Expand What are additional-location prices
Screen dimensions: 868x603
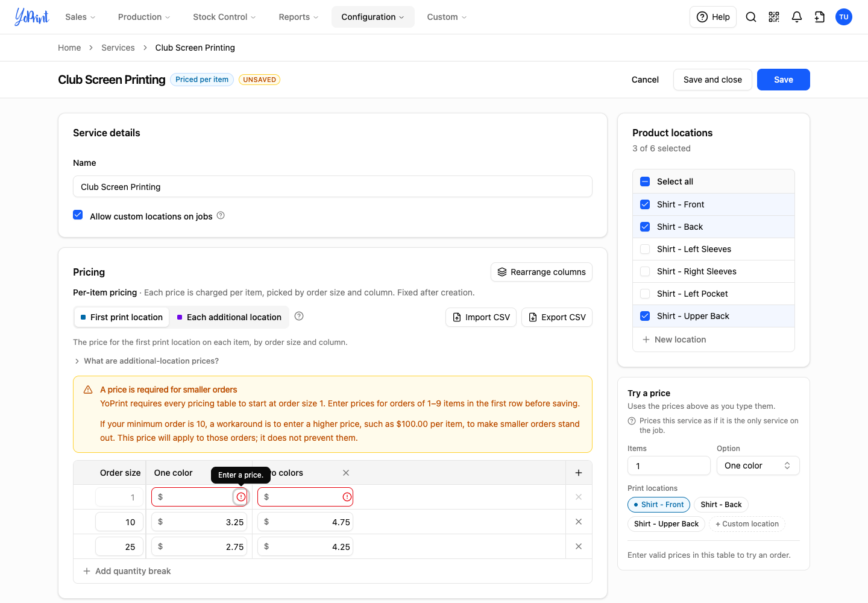tap(146, 361)
